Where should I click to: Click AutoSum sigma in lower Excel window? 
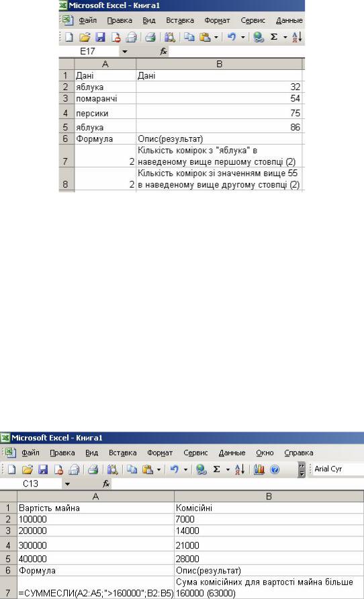[x=216, y=469]
